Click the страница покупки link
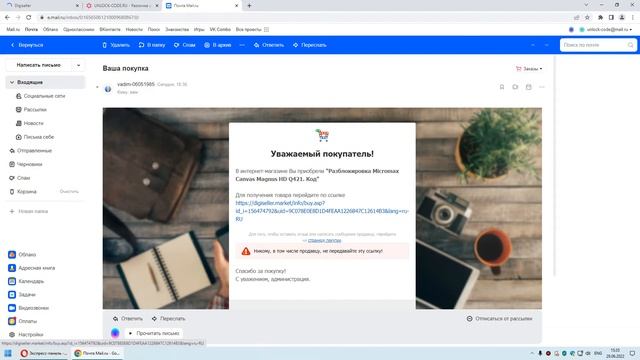This screenshot has height=360, width=640. coord(324,240)
